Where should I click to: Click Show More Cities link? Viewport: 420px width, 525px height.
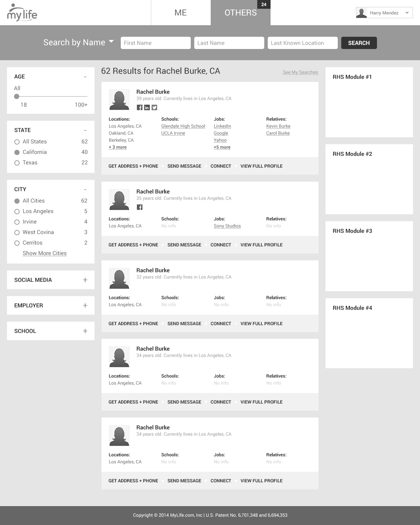point(44,253)
